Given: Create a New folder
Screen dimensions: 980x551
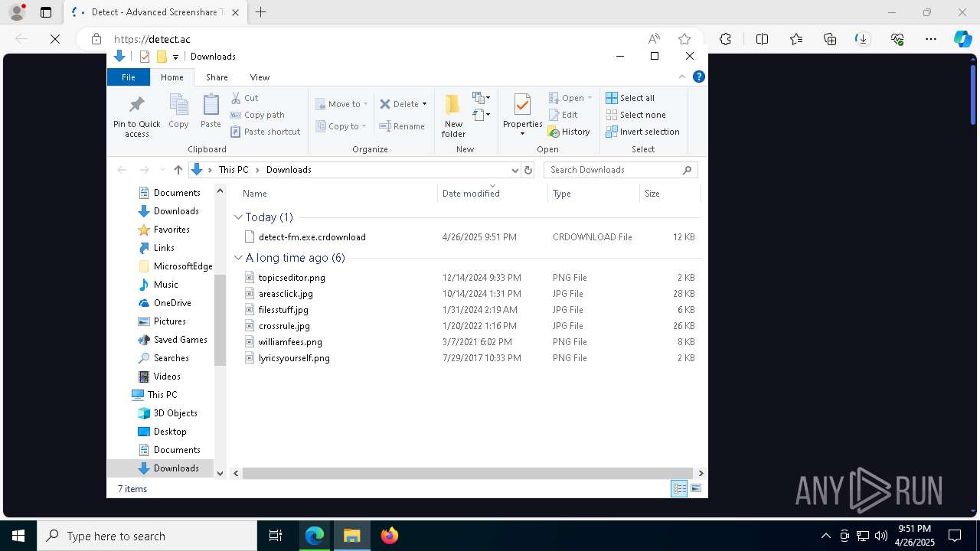Looking at the screenshot, I should (x=453, y=116).
